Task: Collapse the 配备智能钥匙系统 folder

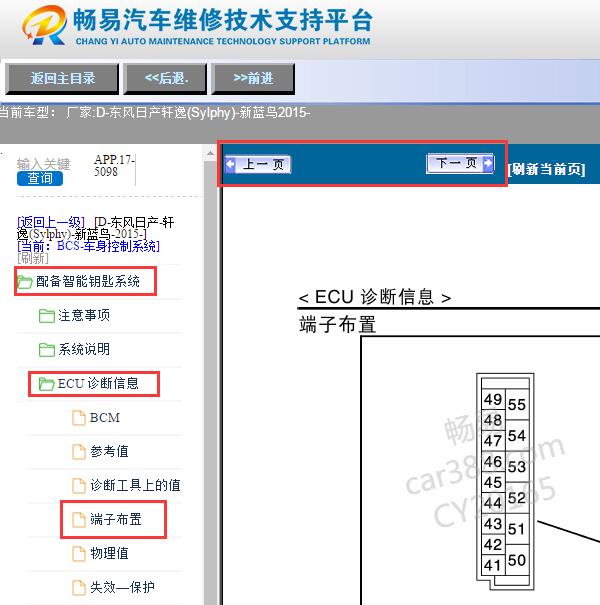Action: 86,281
